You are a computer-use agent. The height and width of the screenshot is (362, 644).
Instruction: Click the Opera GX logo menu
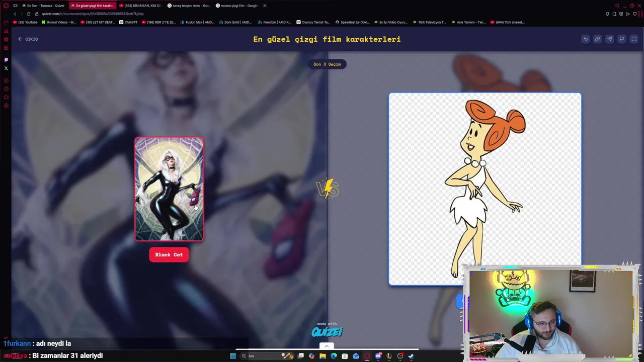pos(6,6)
